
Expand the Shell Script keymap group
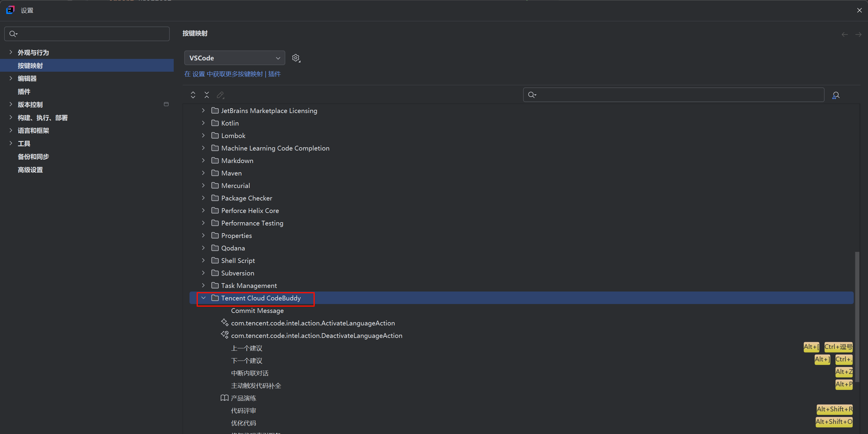click(203, 261)
